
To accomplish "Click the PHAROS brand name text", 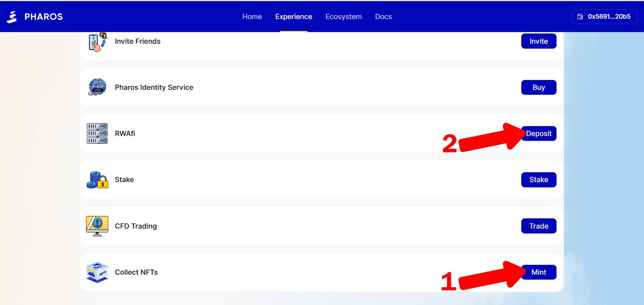I will click(43, 17).
